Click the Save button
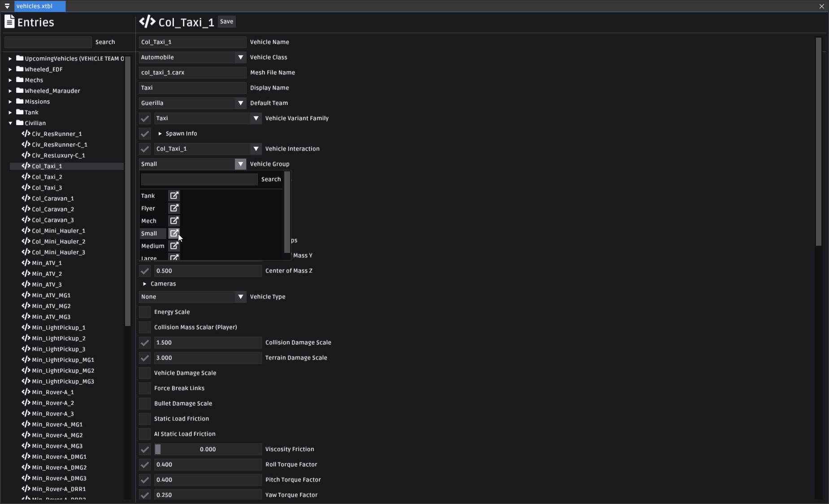The width and height of the screenshot is (829, 504). click(226, 22)
